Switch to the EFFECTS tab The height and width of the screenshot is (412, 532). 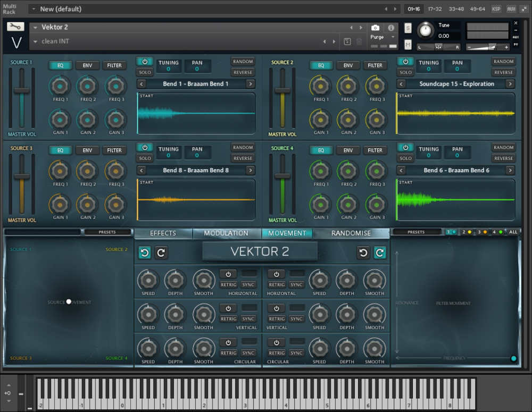tap(163, 233)
